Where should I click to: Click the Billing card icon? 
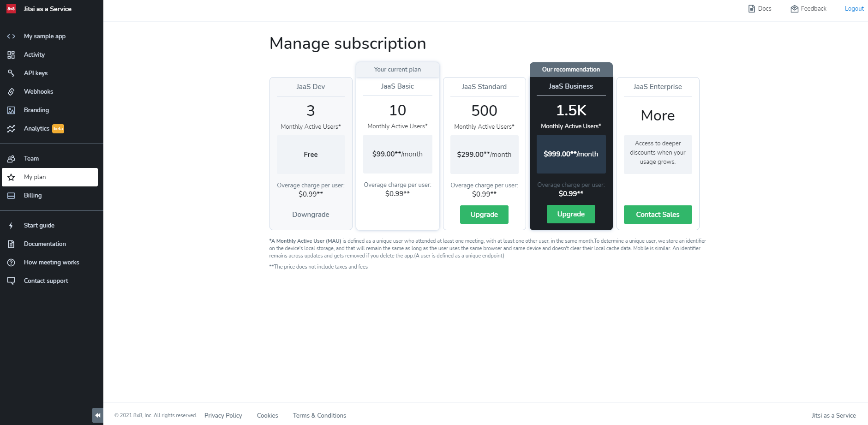(x=11, y=196)
